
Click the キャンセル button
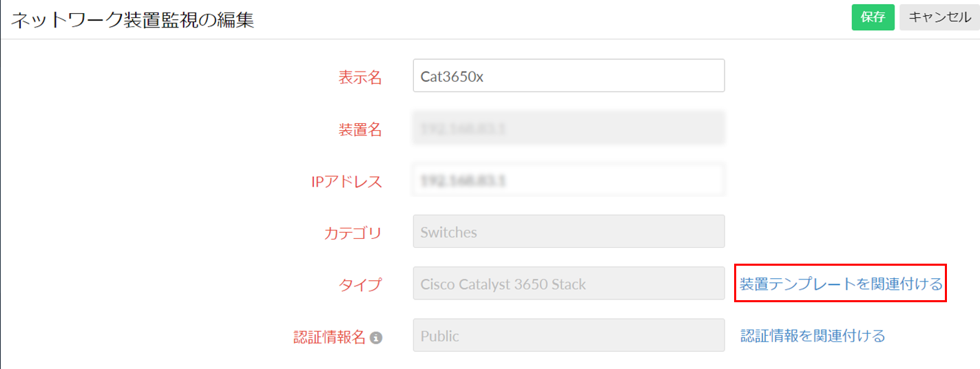click(x=939, y=18)
